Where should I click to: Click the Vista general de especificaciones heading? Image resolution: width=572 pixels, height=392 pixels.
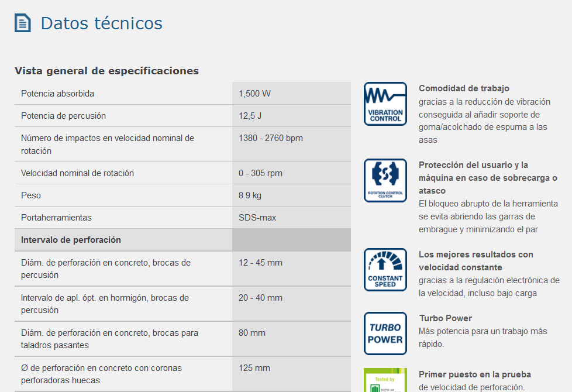click(106, 71)
